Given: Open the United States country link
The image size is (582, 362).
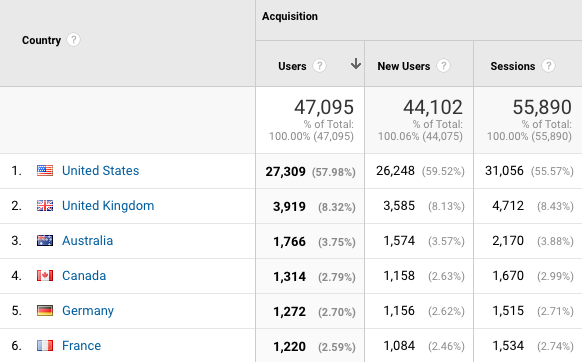Looking at the screenshot, I should coord(101,170).
